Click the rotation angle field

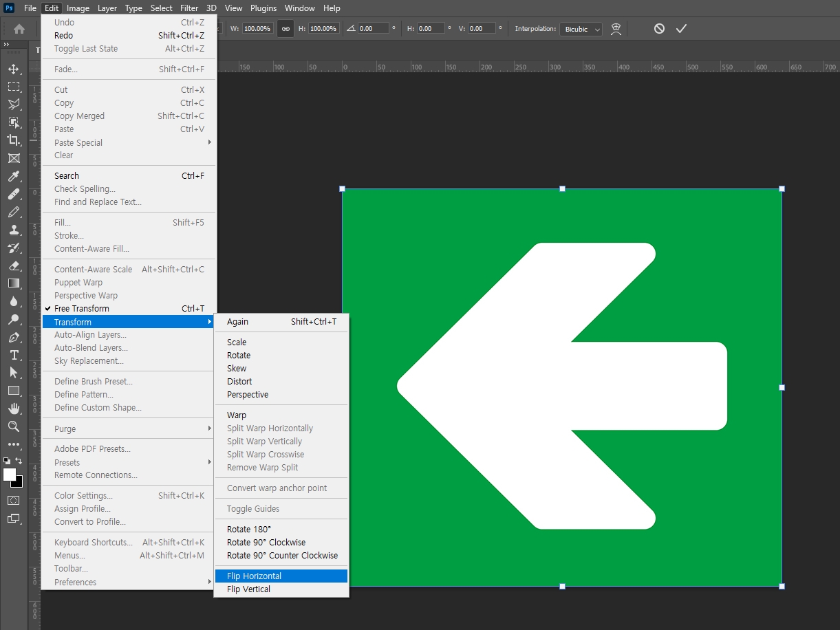pyautogui.click(x=374, y=29)
